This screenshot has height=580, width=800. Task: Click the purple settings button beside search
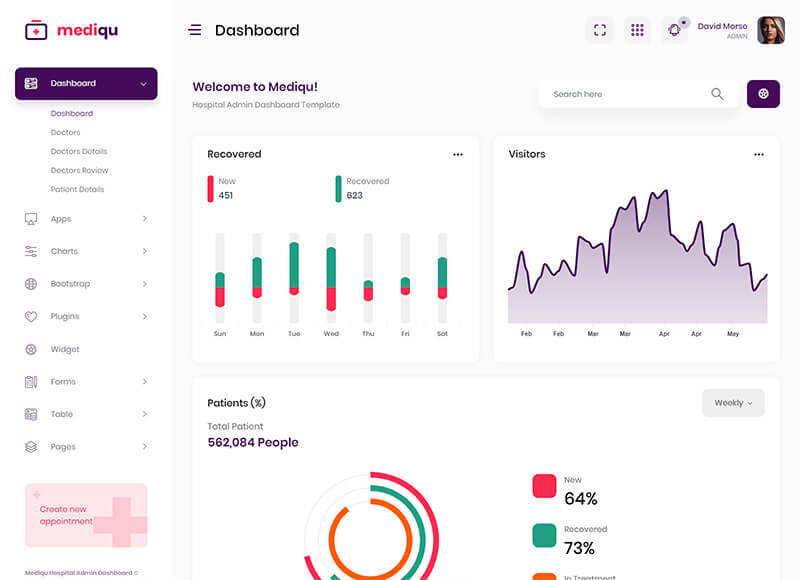(x=763, y=94)
